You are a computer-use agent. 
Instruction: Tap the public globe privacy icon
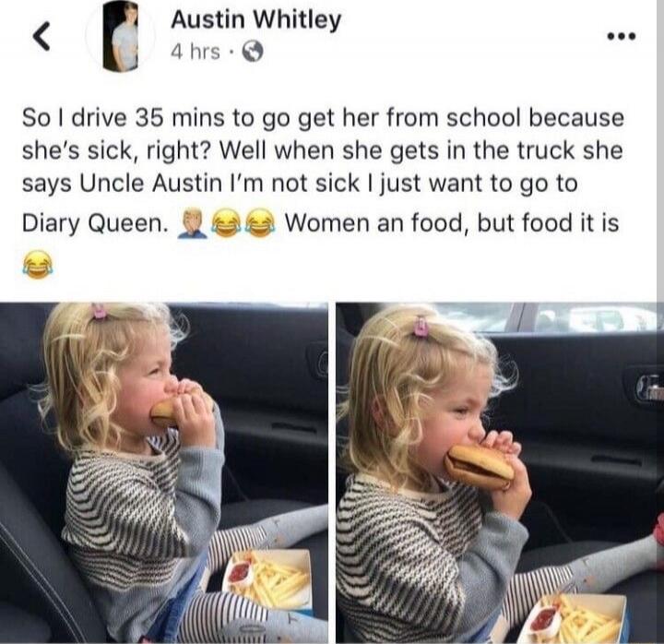click(x=253, y=52)
